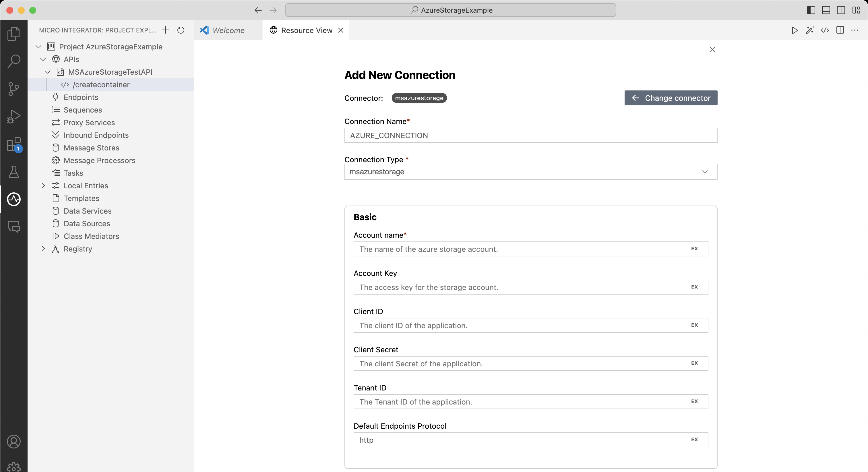This screenshot has width=868, height=472.
Task: Click EX expression toggle for Account name
Action: point(694,249)
